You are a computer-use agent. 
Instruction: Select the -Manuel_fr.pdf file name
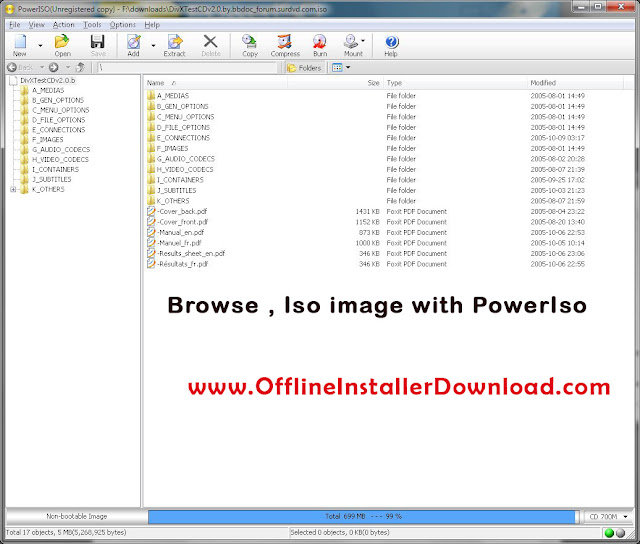click(x=179, y=243)
